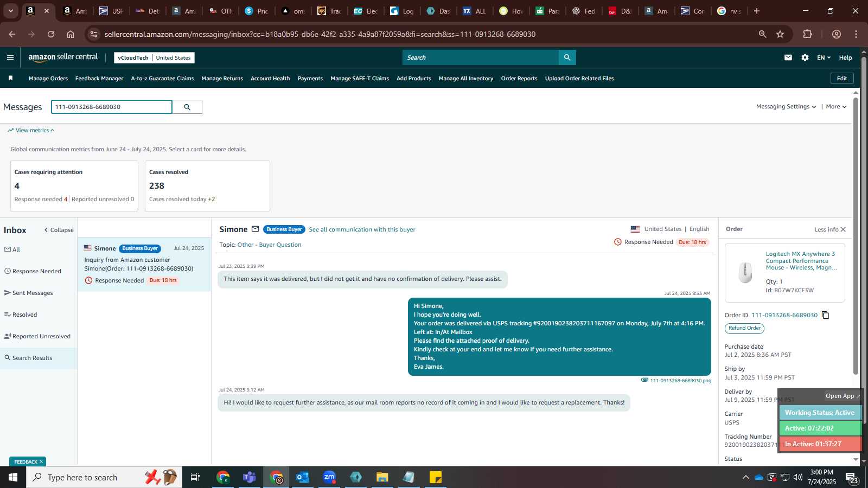Screen dimensions: 868x488
Task: Open Account Health menu item
Action: tap(270, 79)
